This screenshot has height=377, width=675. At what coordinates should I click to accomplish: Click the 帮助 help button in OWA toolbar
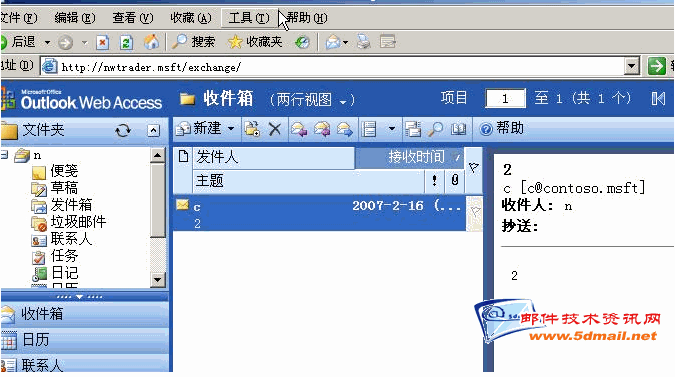[x=502, y=128]
